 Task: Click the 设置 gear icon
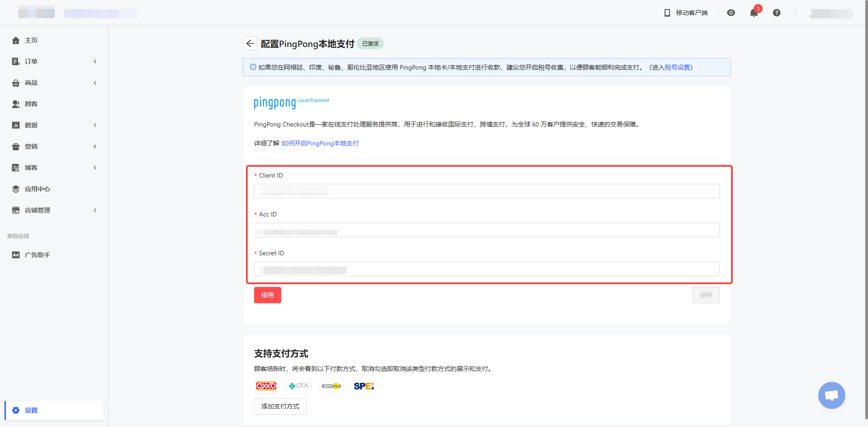tap(16, 410)
